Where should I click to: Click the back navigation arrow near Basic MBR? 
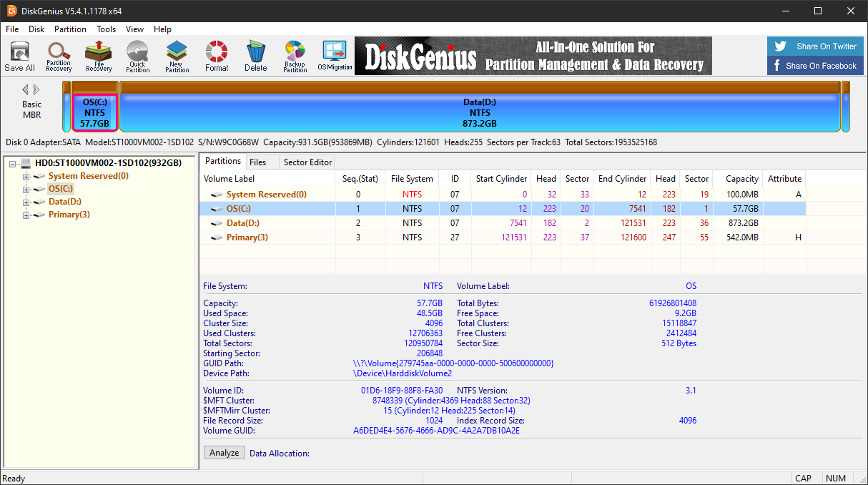coord(26,89)
